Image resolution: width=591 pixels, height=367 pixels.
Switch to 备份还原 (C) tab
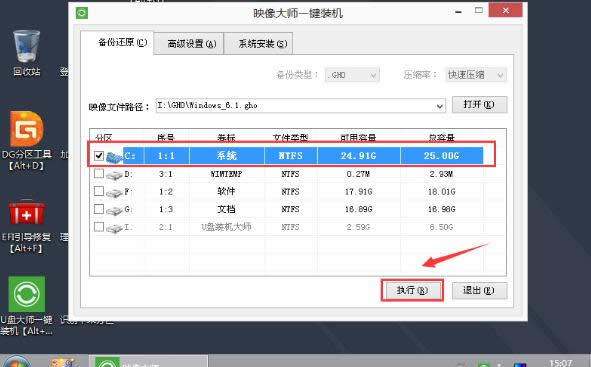point(117,43)
